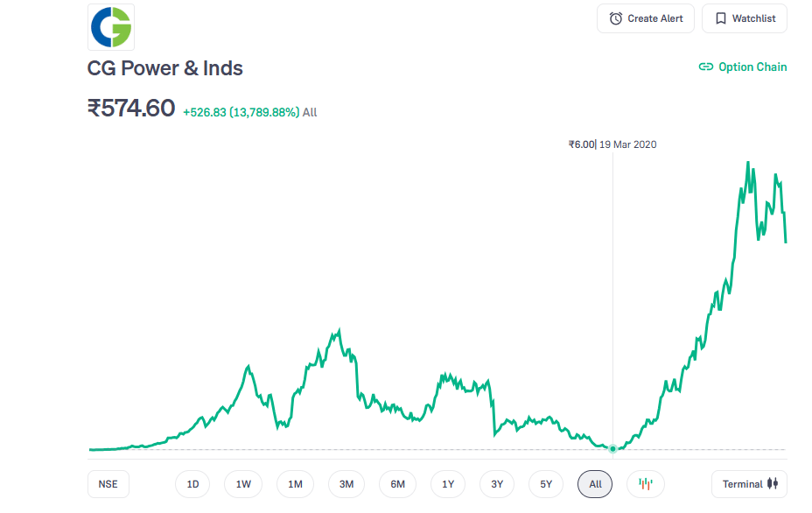Select the 1D time range

193,484
